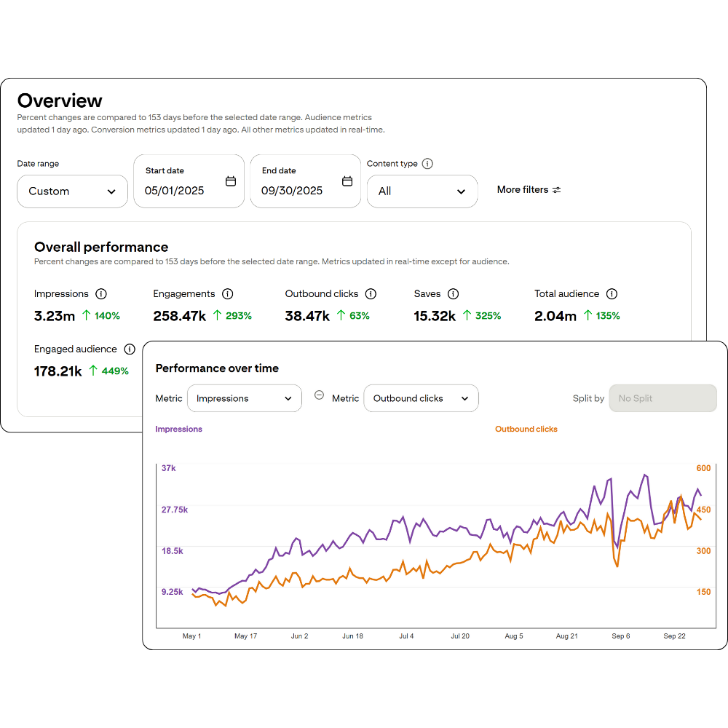
Task: Toggle the orange Outbound clicks legend label
Action: 526,429
